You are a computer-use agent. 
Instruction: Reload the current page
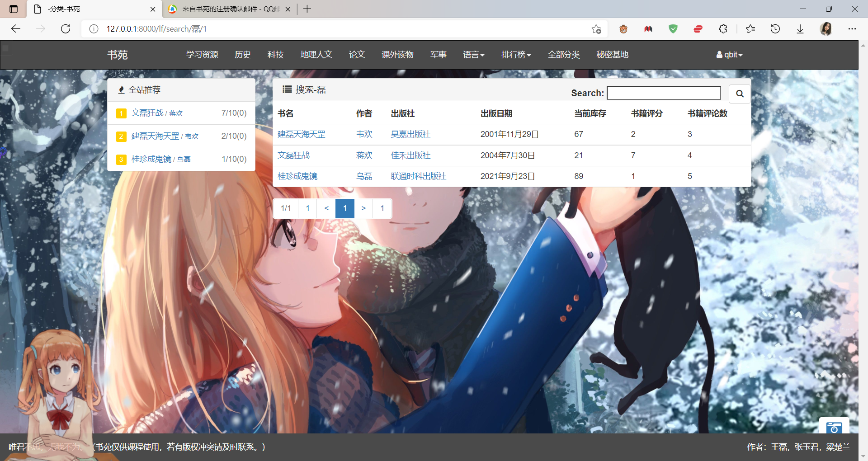coord(66,29)
